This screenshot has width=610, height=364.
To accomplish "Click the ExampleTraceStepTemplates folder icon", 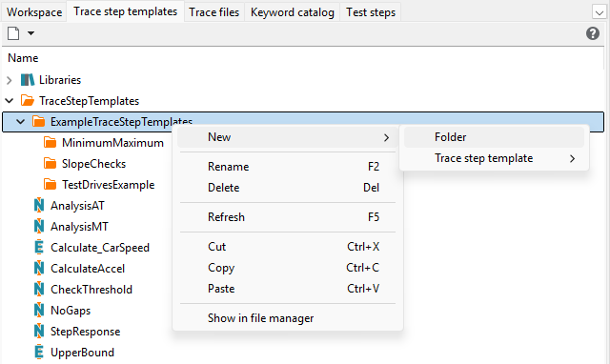I will [38, 122].
